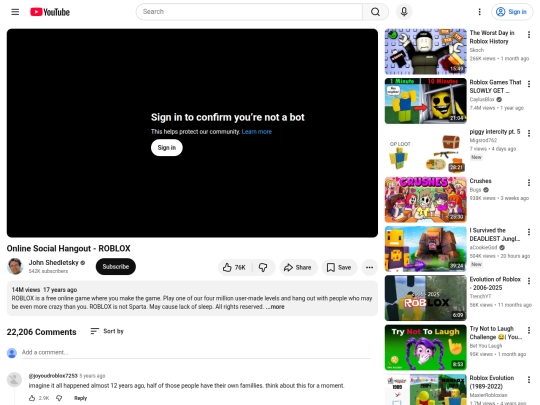Click the search magnifier button
Image resolution: width=540 pixels, height=405 pixels.
[375, 12]
